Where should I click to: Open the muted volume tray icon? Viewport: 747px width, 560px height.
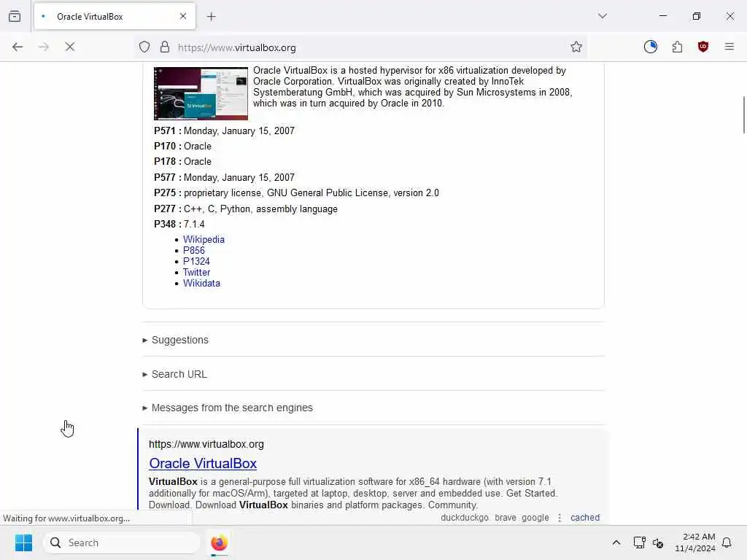click(658, 542)
